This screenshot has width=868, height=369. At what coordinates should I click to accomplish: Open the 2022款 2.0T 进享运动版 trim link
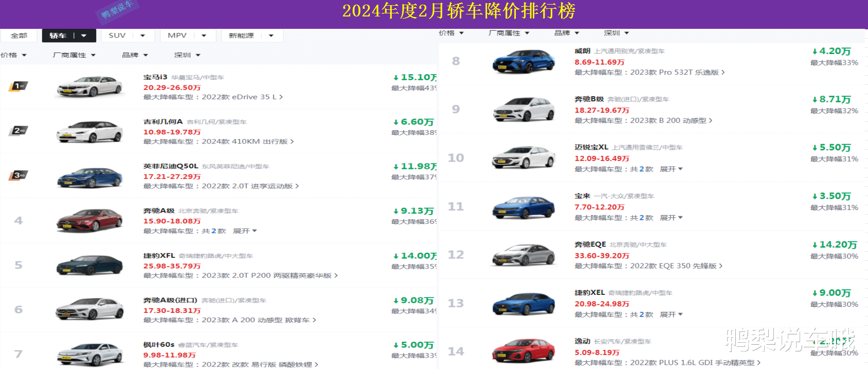[250, 186]
